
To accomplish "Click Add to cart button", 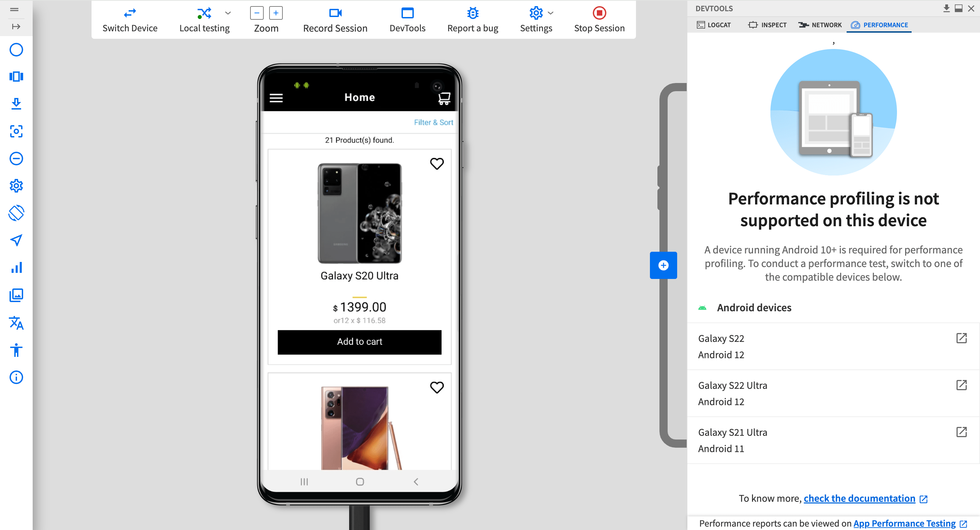I will (359, 341).
